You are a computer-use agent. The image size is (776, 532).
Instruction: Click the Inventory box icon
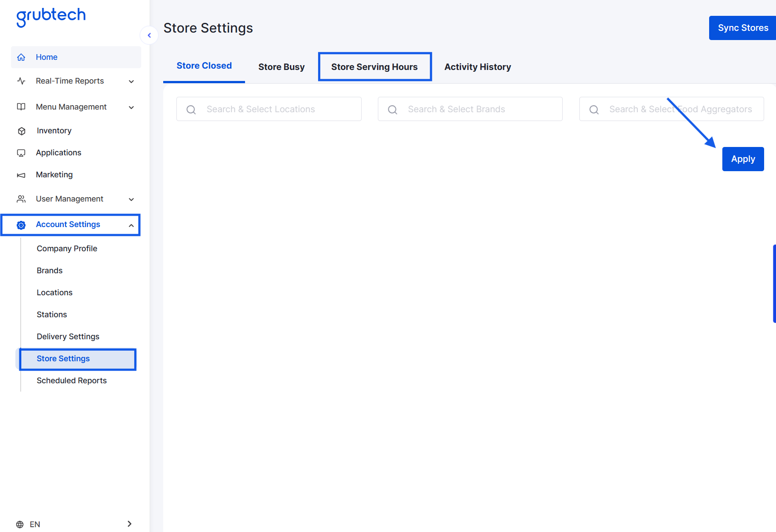22,131
